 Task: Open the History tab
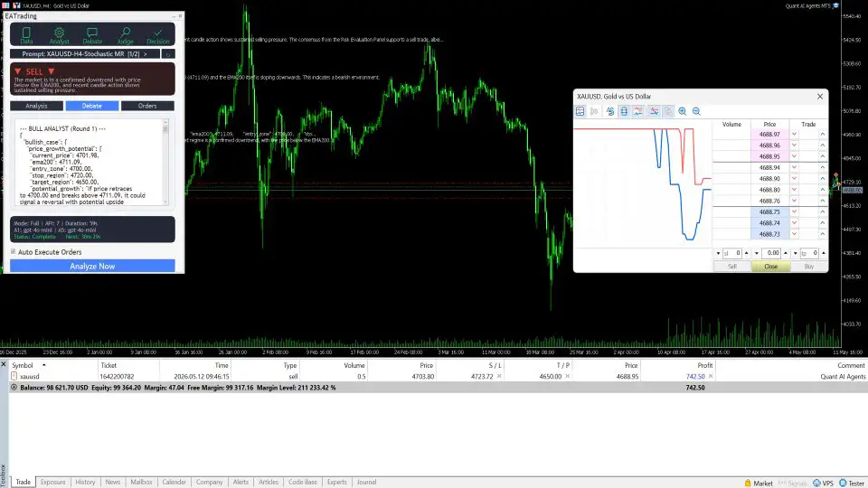click(85, 482)
